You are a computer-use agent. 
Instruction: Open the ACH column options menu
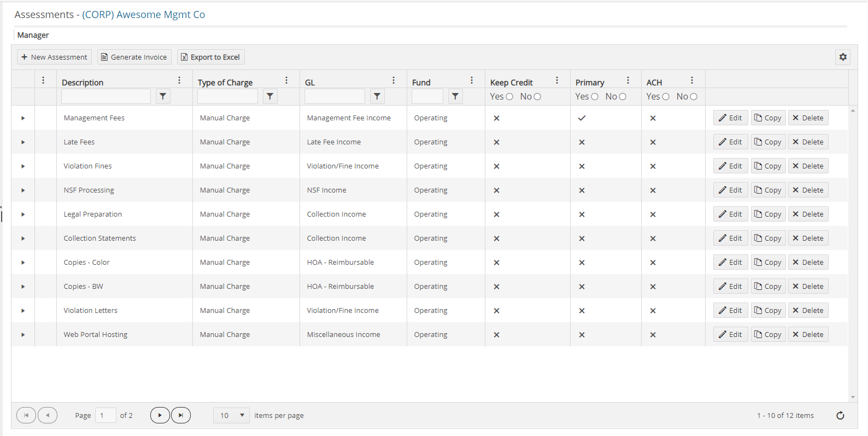692,80
